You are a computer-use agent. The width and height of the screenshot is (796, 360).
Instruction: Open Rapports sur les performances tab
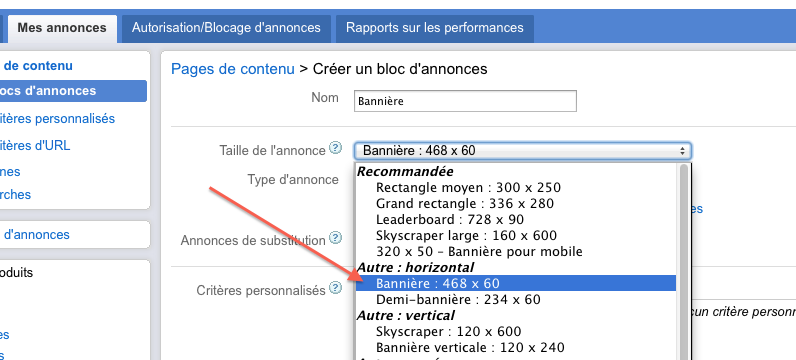pos(435,28)
